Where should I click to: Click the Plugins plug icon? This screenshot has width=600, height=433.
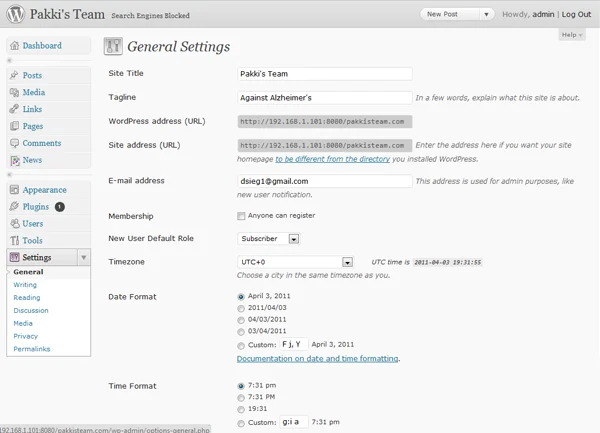coord(14,207)
